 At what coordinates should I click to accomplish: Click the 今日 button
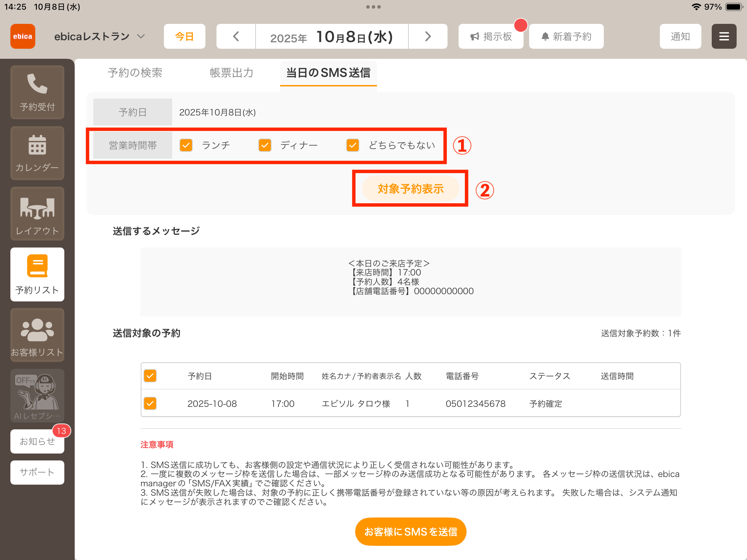185,36
